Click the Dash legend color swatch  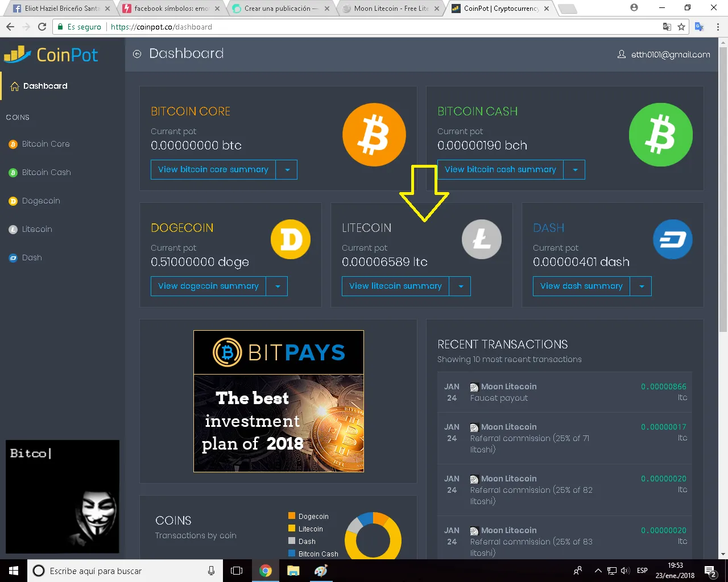point(292,541)
